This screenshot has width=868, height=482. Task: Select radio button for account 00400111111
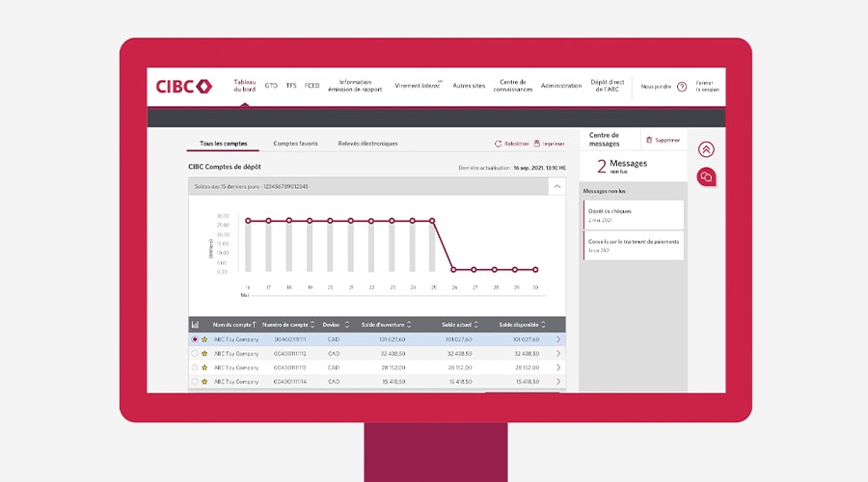pyautogui.click(x=194, y=339)
